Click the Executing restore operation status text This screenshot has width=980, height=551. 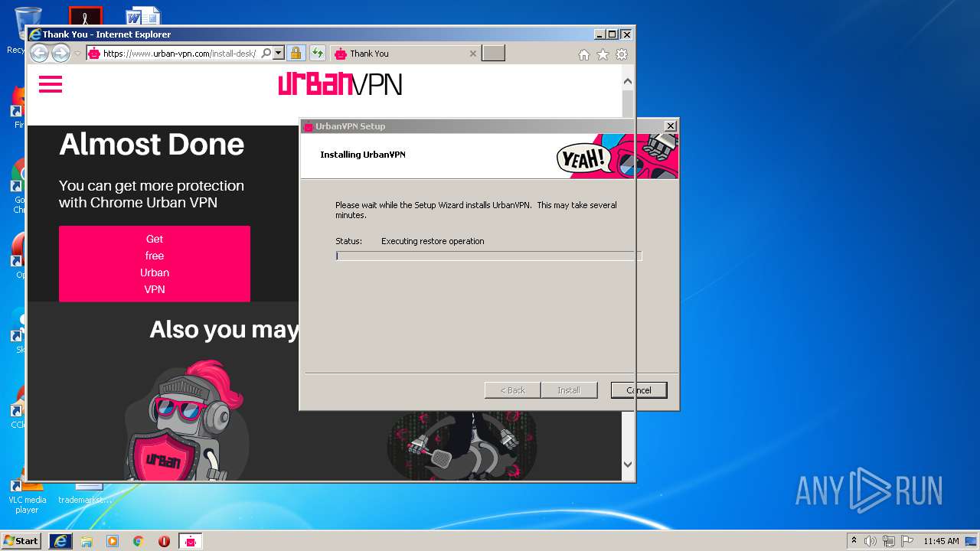click(433, 241)
